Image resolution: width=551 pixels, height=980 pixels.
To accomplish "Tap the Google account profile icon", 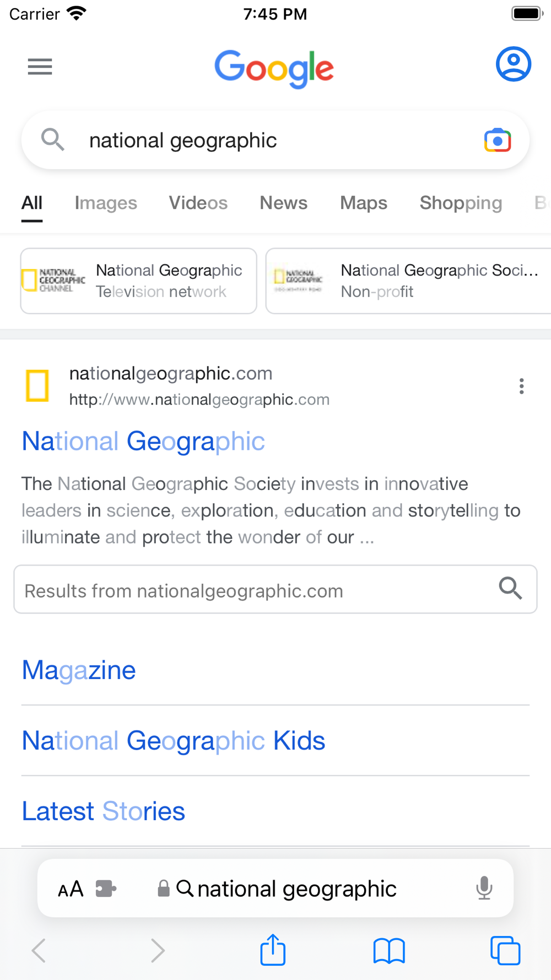I will coord(513,64).
